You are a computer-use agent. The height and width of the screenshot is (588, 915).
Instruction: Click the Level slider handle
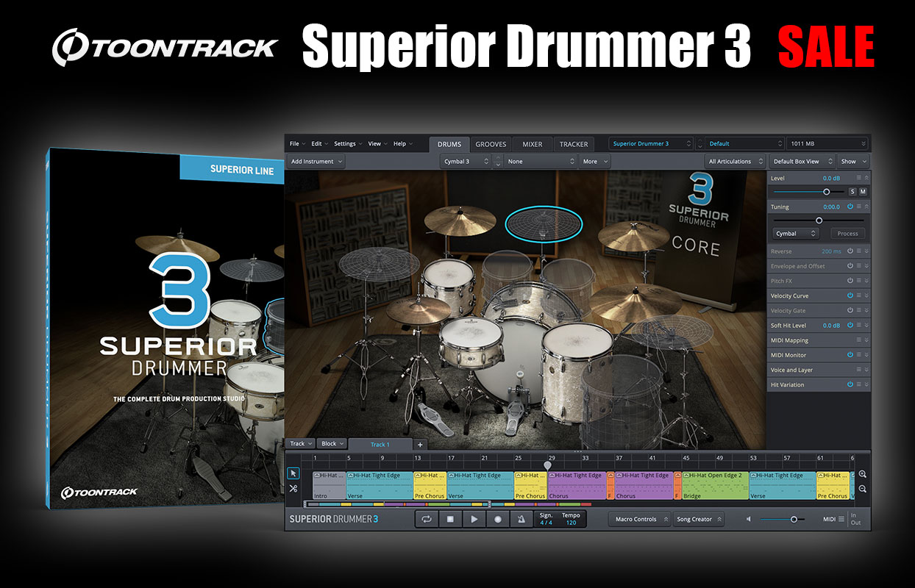click(827, 191)
